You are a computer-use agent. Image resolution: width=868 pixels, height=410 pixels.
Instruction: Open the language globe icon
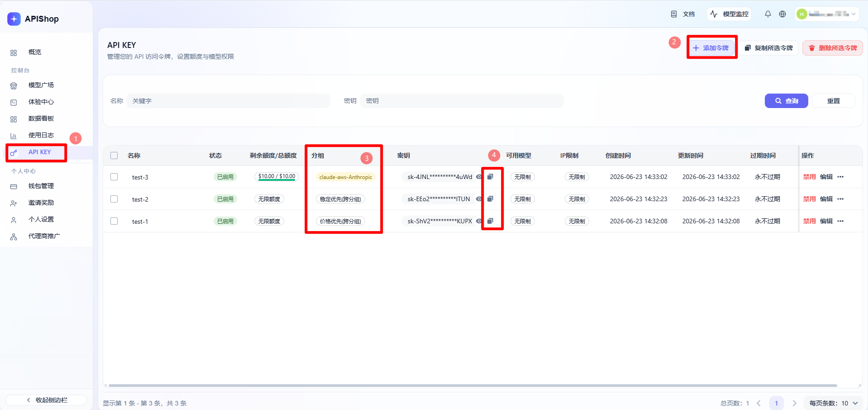point(782,14)
